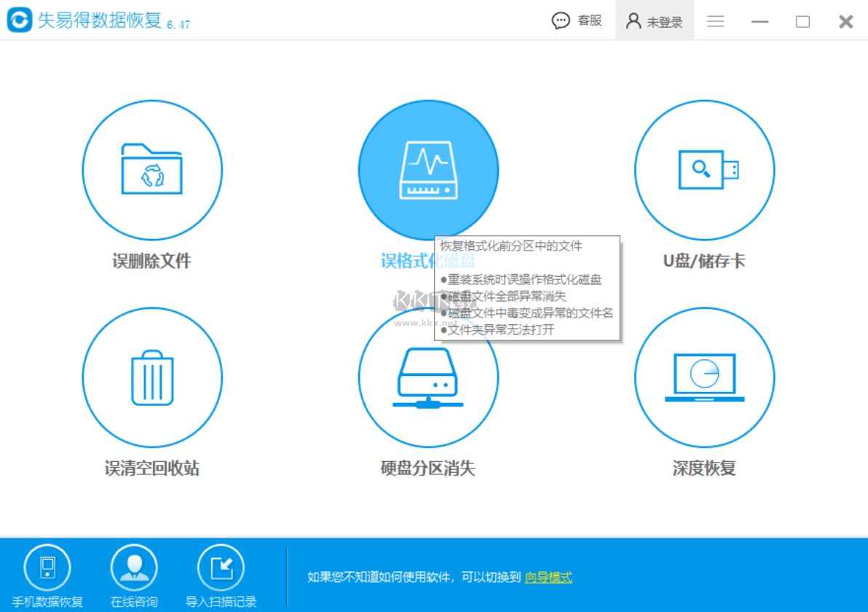This screenshot has height=612, width=868.
Task: Click the 误删除文件 text label
Action: (151, 261)
